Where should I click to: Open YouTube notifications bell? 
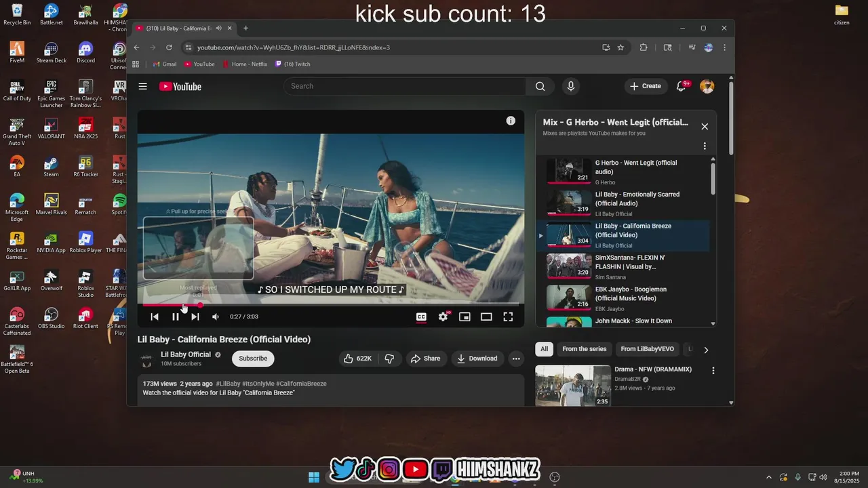682,86
